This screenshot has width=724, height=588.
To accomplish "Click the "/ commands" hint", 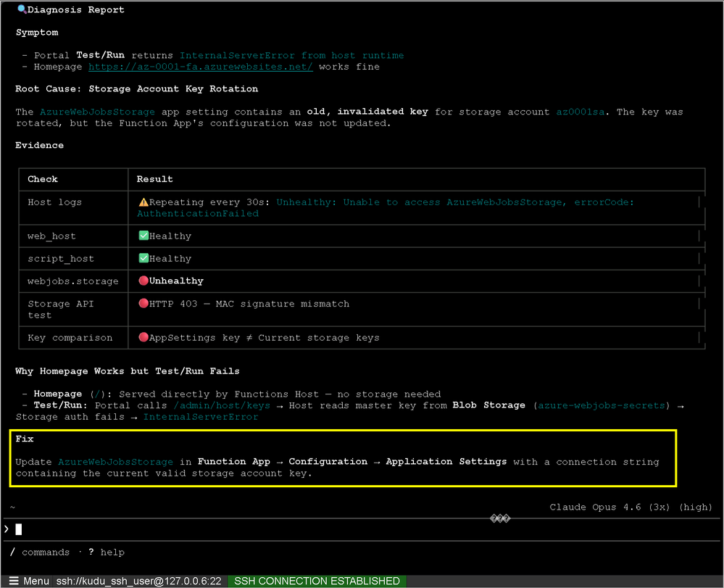I will click(40, 552).
